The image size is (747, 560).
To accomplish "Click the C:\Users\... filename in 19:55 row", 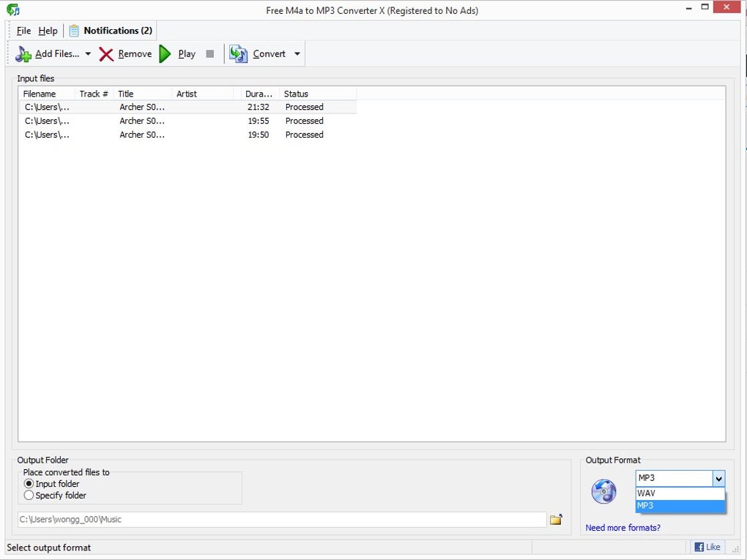I will pyautogui.click(x=47, y=121).
